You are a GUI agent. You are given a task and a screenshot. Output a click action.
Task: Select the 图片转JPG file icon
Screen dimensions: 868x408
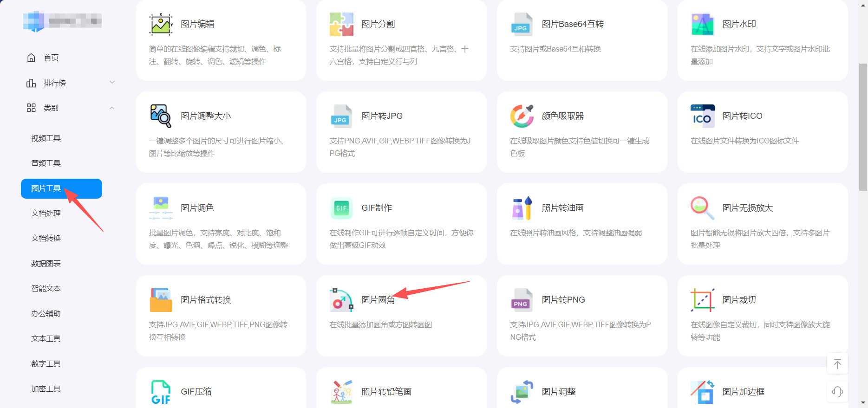pos(341,116)
